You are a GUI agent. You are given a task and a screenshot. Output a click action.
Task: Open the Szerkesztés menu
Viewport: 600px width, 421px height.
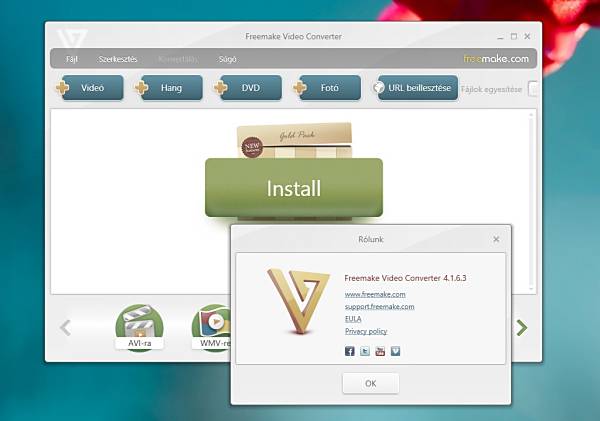[117, 59]
